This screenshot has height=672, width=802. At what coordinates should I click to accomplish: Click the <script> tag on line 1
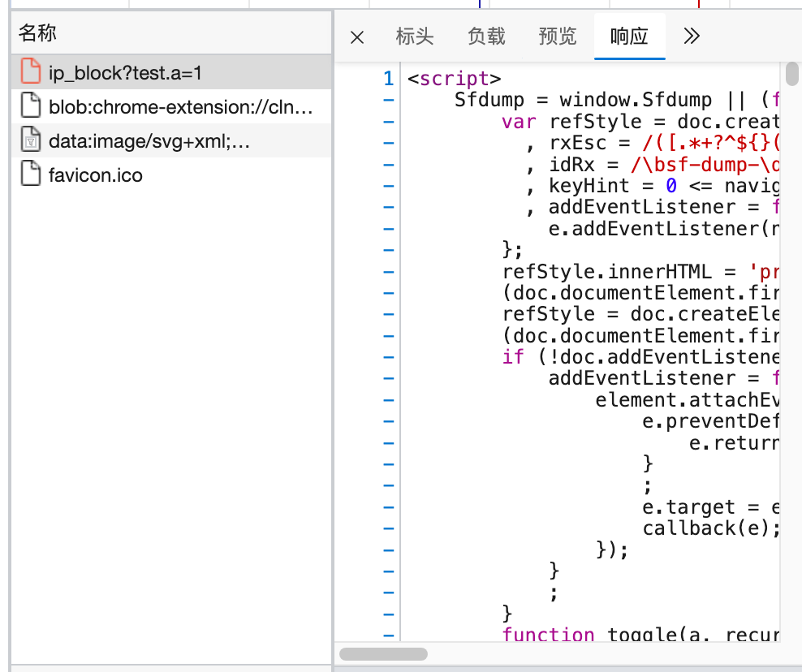[455, 78]
